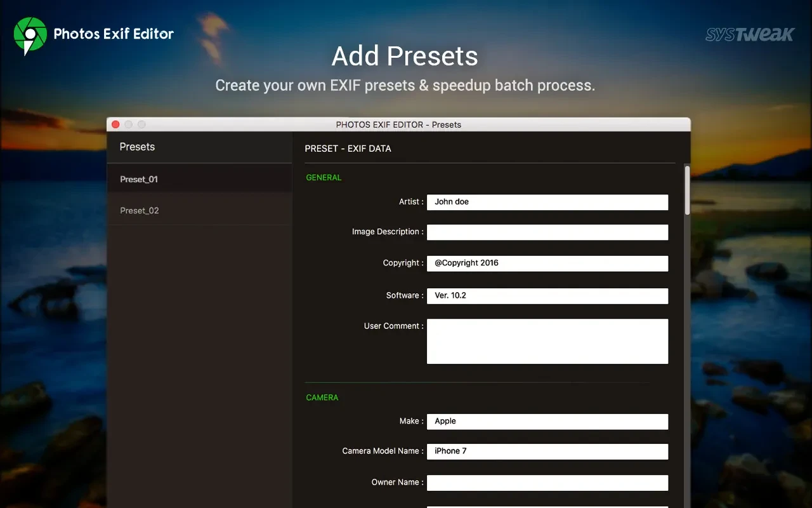The width and height of the screenshot is (812, 508).
Task: Click the gray minimize window button
Action: pos(129,124)
